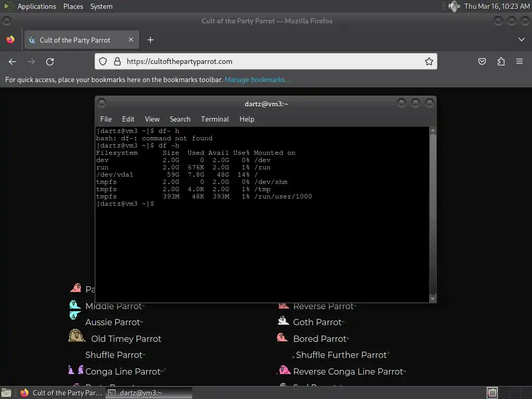The image size is (532, 399).
Task: Click Bored Parrot text
Action: pyautogui.click(x=320, y=339)
